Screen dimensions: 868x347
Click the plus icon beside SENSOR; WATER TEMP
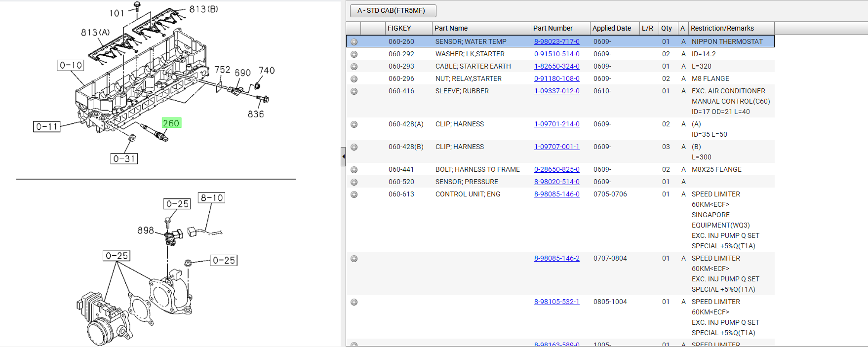[x=354, y=42]
